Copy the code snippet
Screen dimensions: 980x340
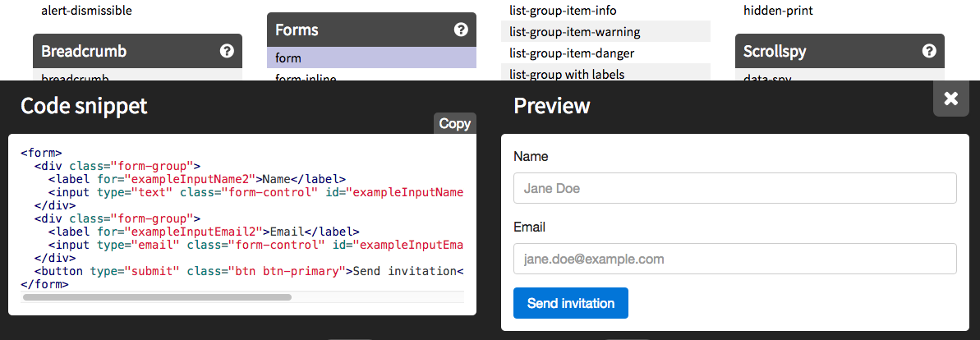click(x=454, y=124)
